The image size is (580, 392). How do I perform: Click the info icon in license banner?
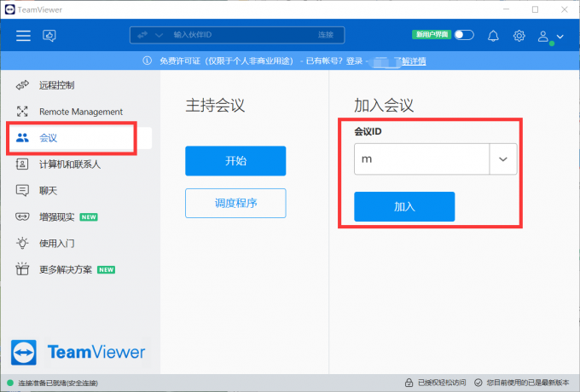(x=148, y=61)
